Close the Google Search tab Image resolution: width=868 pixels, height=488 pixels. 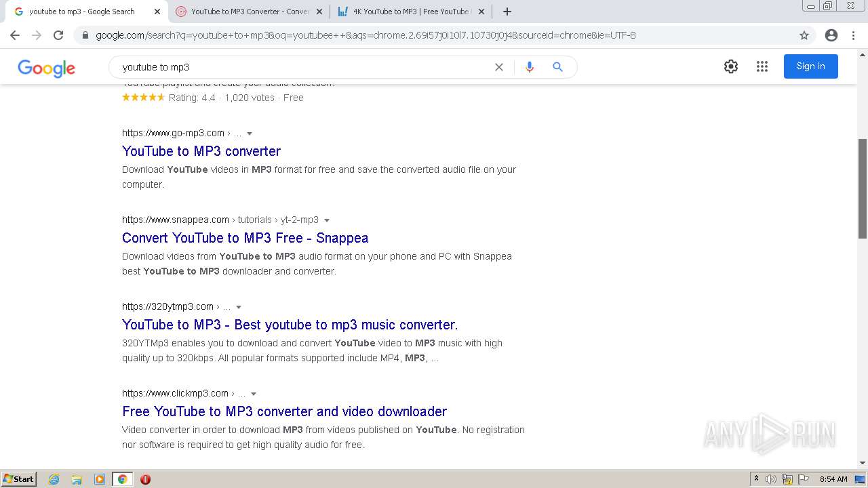(x=157, y=12)
